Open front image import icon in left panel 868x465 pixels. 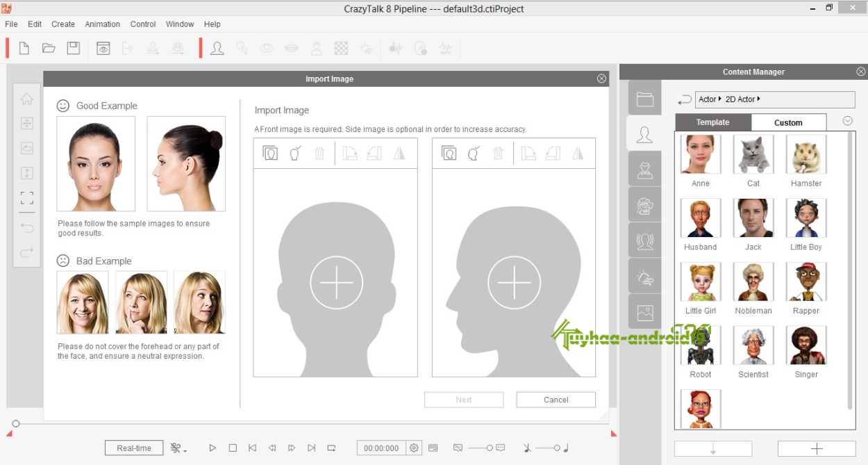[270, 153]
